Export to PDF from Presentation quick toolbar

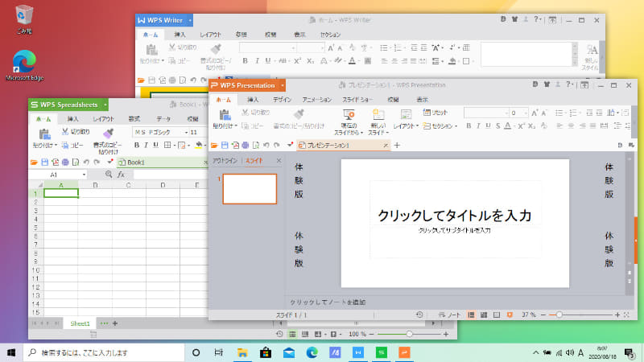235,146
